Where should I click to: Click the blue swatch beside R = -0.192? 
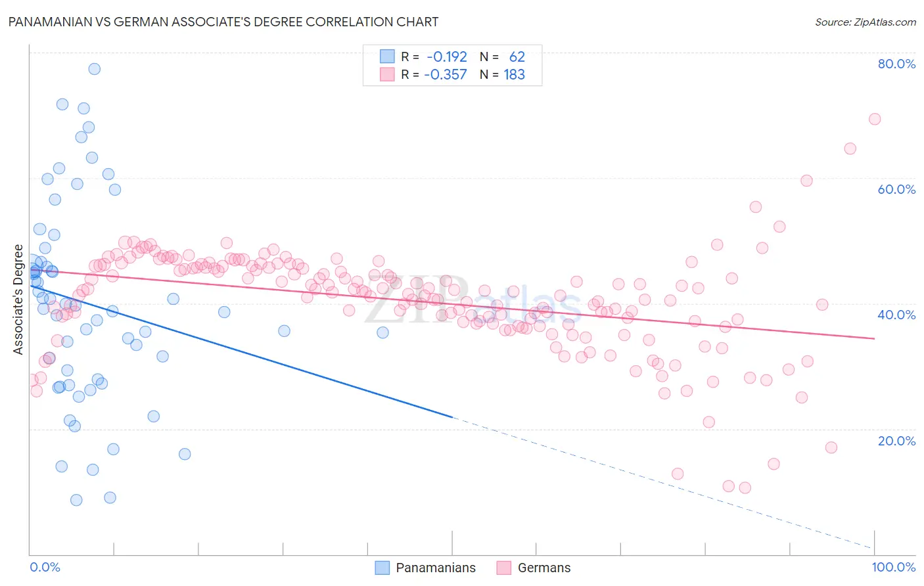[387, 56]
